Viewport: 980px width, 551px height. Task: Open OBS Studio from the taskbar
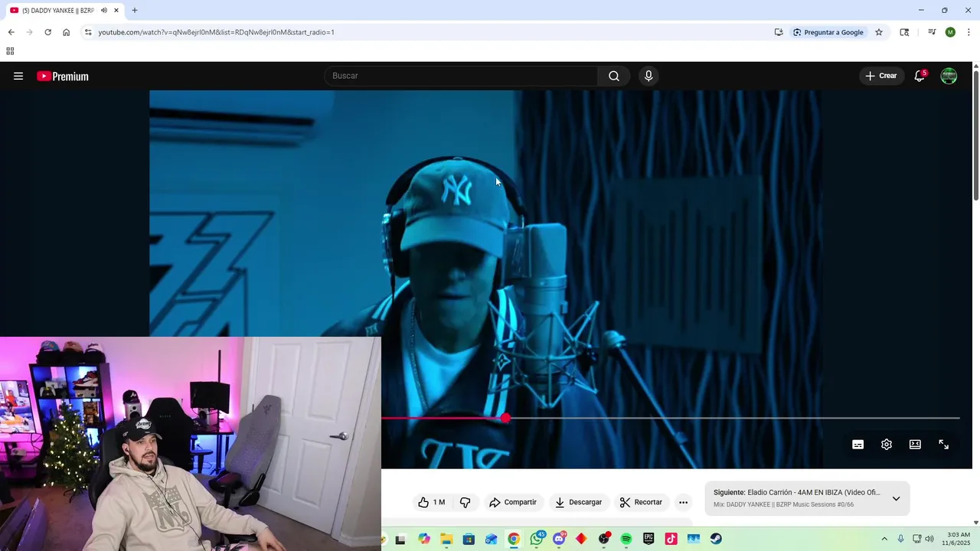tap(604, 540)
